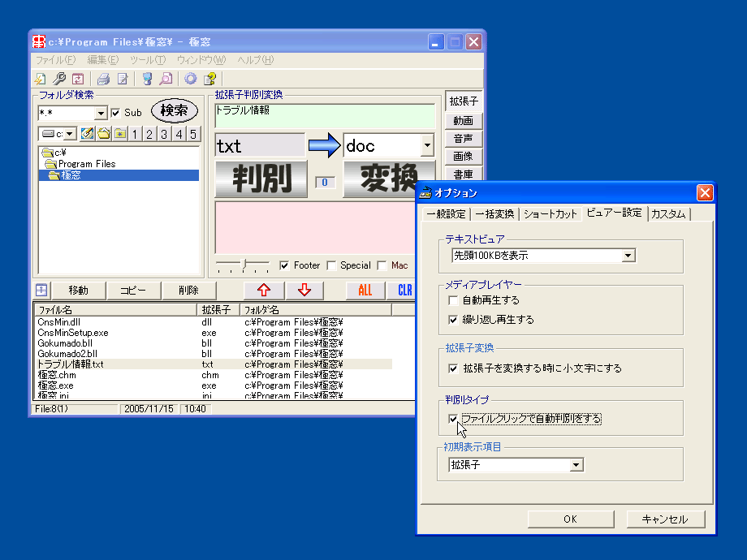Open the 先頭100KBを表示 text viewer dropdown

pyautogui.click(x=628, y=255)
